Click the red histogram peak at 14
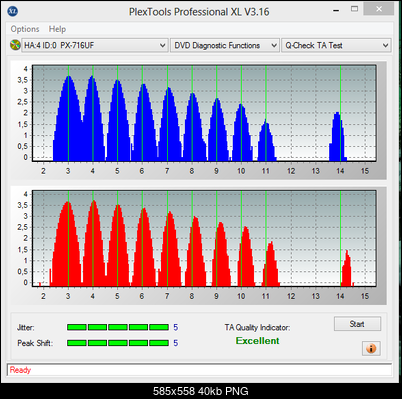The width and height of the screenshot is (402, 399). 347,268
